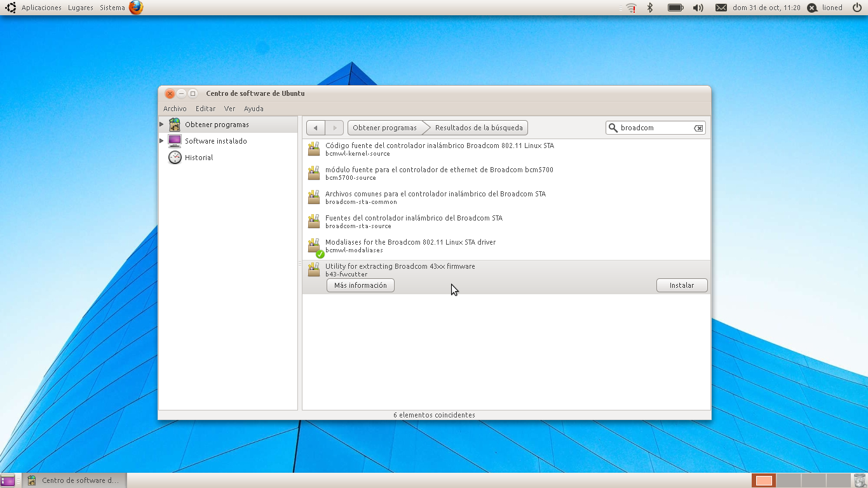Click the Utility for extracting Broadcom 43xx firmware title

point(400,266)
